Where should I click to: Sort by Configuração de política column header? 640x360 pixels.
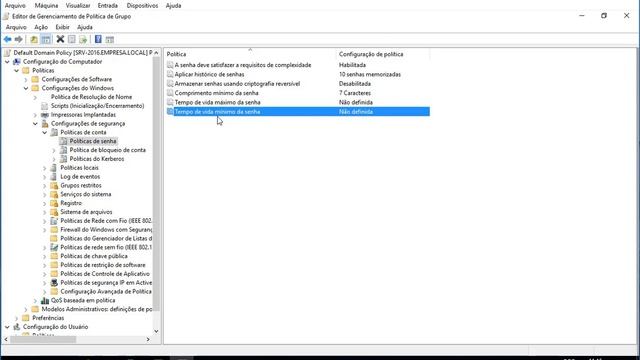(x=382, y=54)
